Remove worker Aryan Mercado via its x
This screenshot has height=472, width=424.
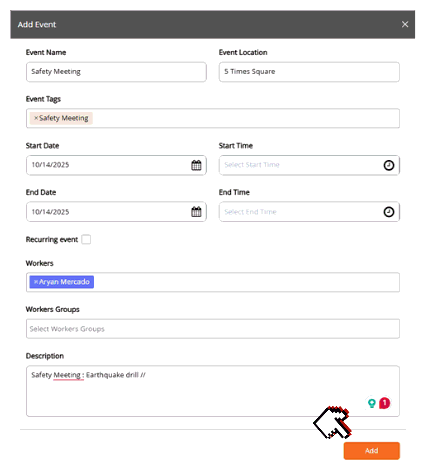point(36,282)
